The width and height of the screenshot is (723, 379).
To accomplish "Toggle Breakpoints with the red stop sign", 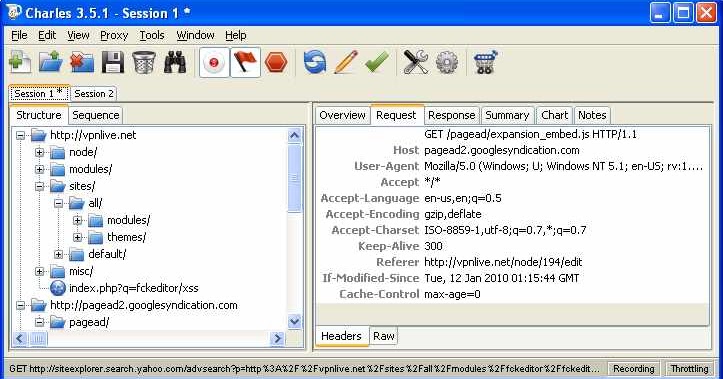I will point(276,62).
